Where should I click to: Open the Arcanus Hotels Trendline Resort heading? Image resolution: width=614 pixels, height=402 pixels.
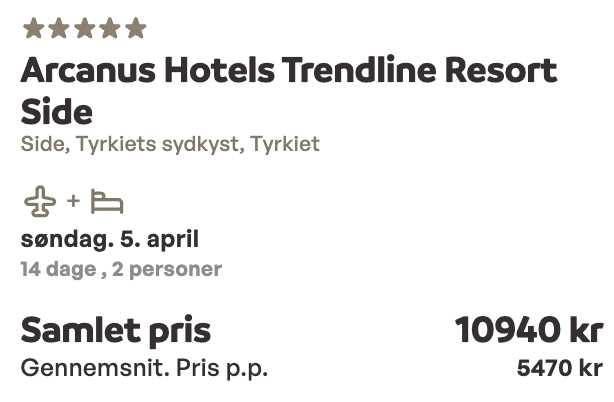tap(288, 72)
